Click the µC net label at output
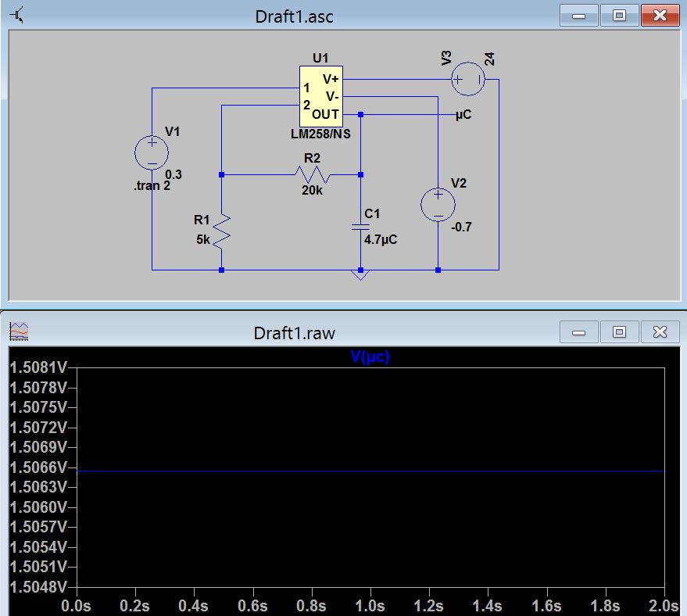 pos(463,114)
